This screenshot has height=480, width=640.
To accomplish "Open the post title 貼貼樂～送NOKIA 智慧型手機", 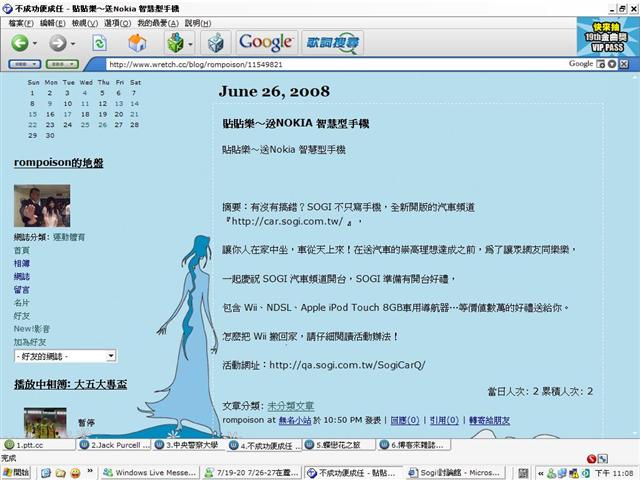I will click(296, 123).
